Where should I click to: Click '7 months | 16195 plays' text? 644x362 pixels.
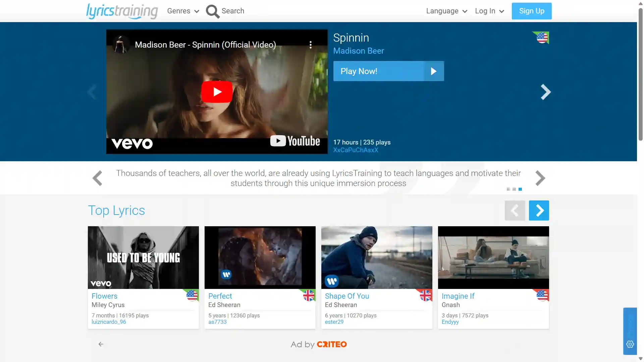tap(120, 316)
